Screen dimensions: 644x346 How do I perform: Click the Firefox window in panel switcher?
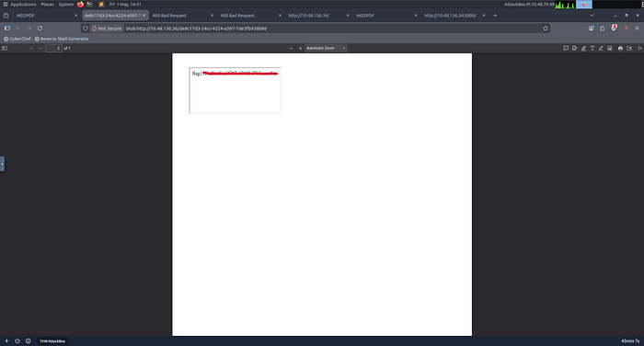tap(583, 5)
